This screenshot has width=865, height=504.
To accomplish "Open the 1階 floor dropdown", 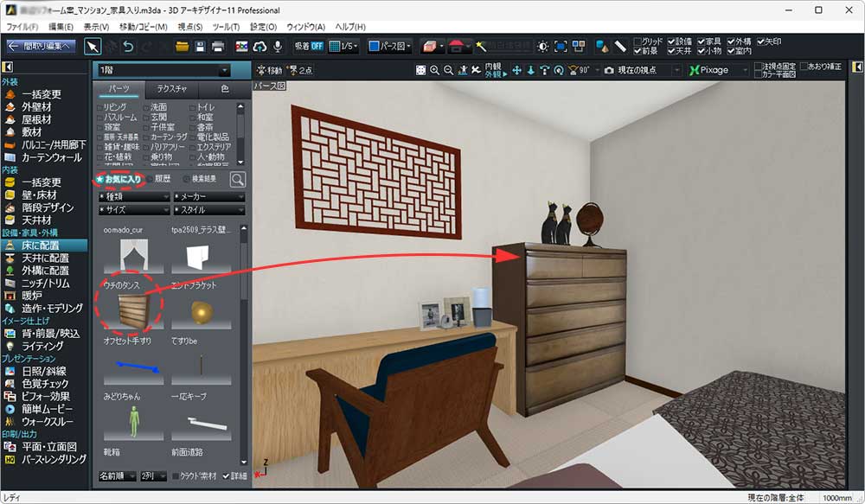I will 163,70.
